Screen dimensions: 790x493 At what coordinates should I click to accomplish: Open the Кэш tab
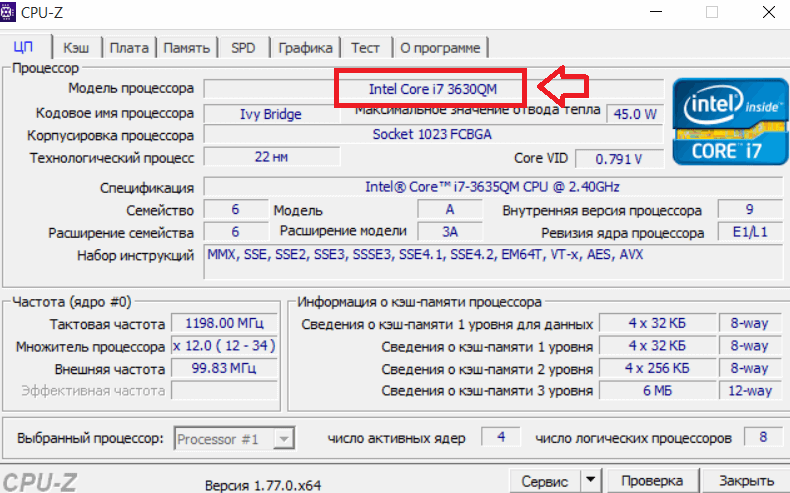click(76, 48)
